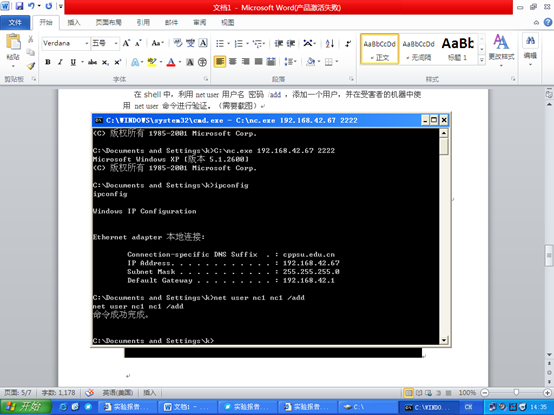This screenshot has height=415, width=554.
Task: Toggle Underline formatting
Action: click(x=73, y=62)
